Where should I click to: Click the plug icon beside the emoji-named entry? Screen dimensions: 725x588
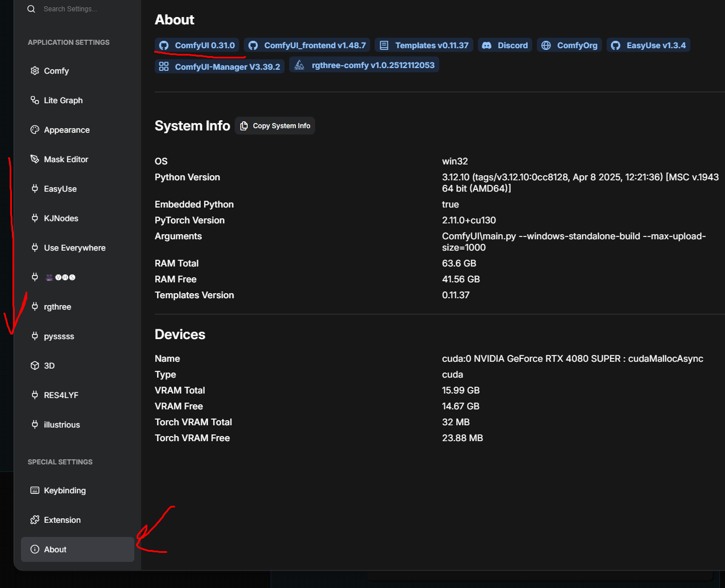click(x=35, y=277)
